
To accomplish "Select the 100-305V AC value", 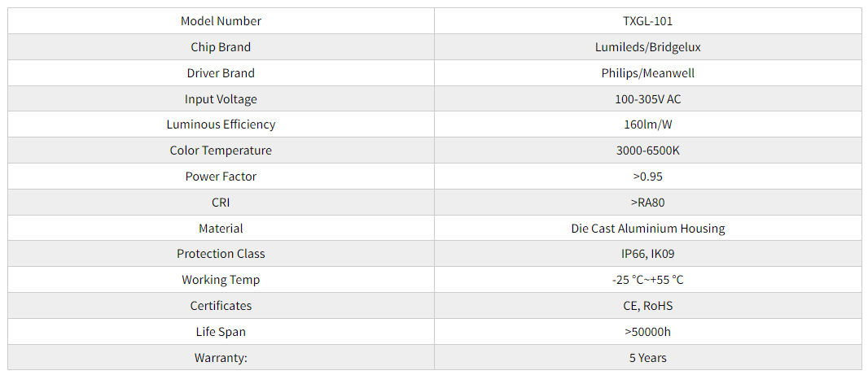I will [647, 99].
